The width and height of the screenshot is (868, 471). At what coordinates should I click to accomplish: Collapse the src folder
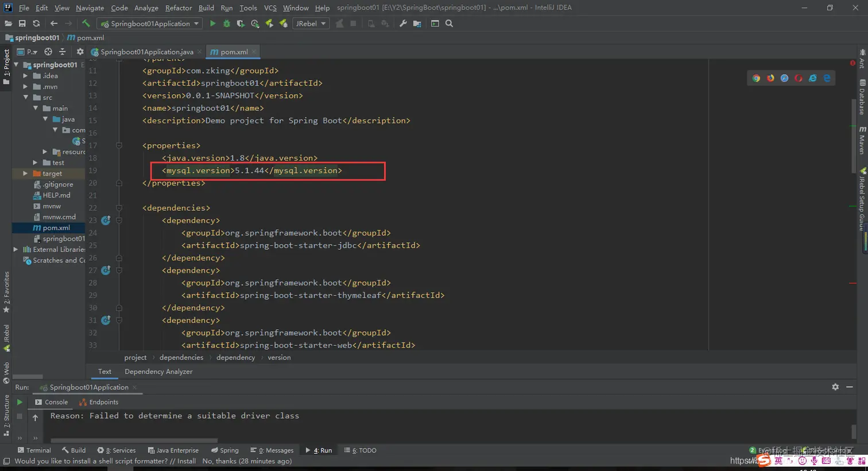(26, 98)
